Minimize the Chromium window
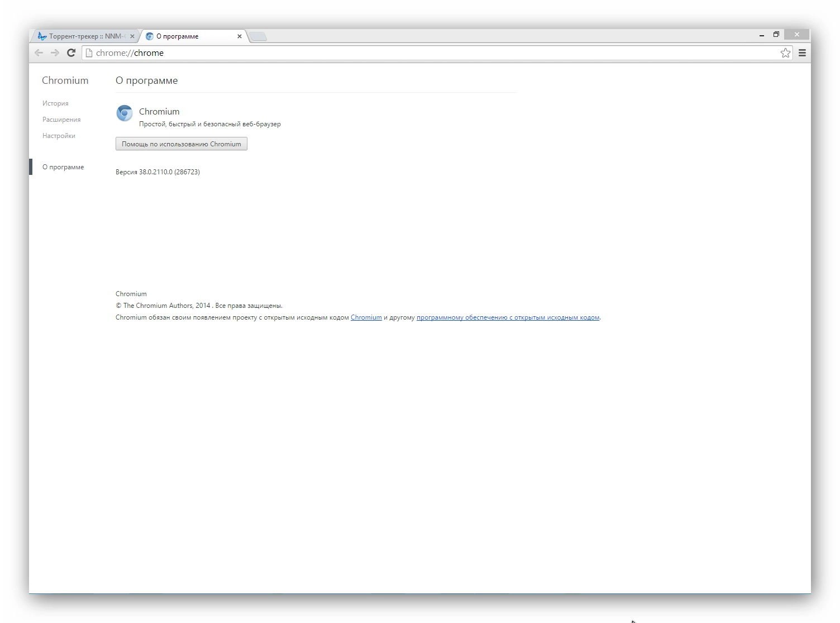The image size is (840, 623). pos(762,35)
